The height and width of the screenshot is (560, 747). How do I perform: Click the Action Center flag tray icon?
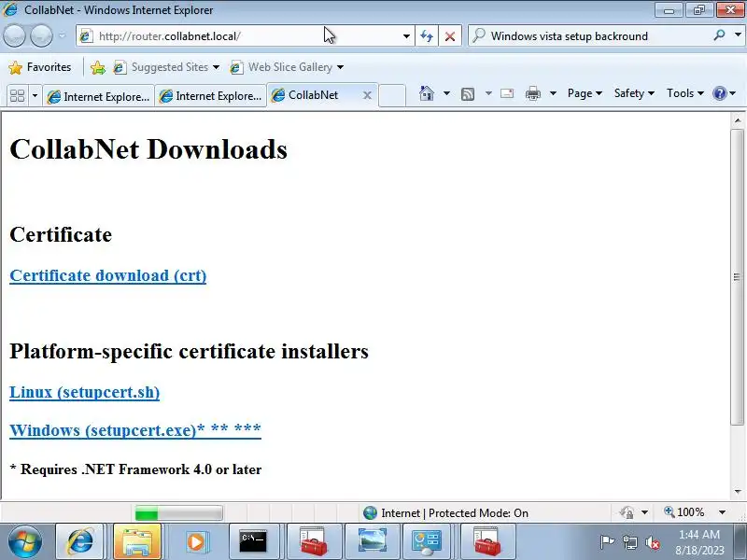606,542
